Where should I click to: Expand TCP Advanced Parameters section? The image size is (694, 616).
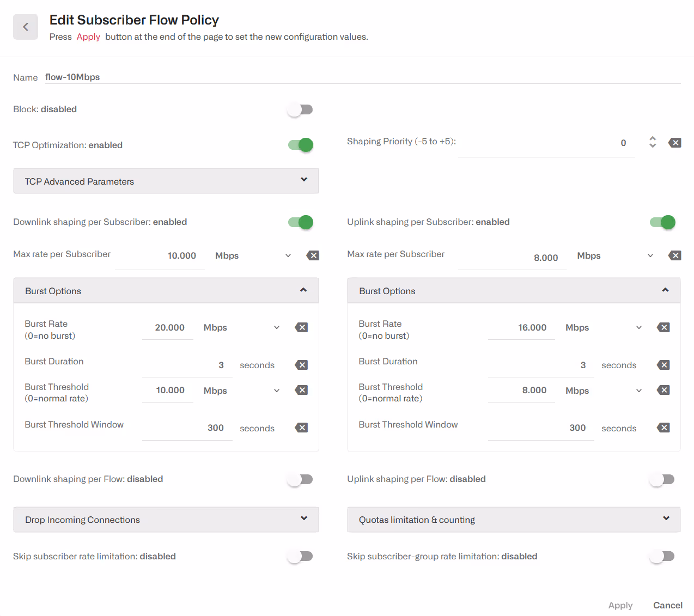166,181
